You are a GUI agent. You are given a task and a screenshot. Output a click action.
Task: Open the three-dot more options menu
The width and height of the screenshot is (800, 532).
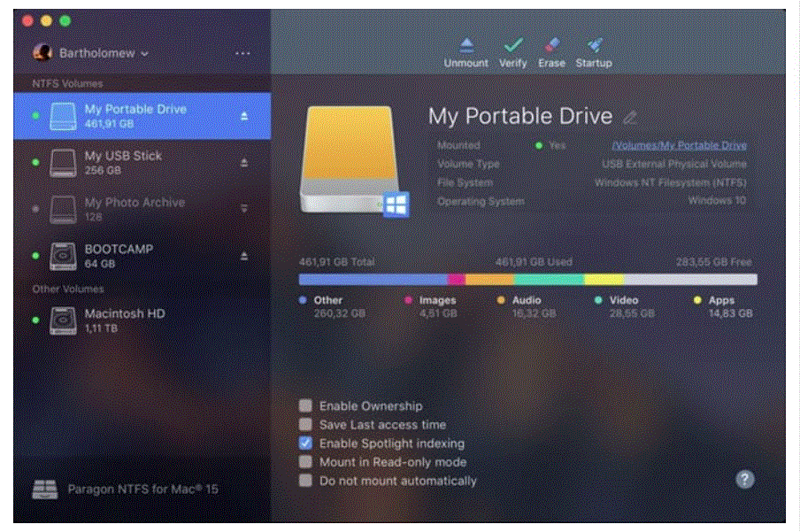tap(242, 53)
